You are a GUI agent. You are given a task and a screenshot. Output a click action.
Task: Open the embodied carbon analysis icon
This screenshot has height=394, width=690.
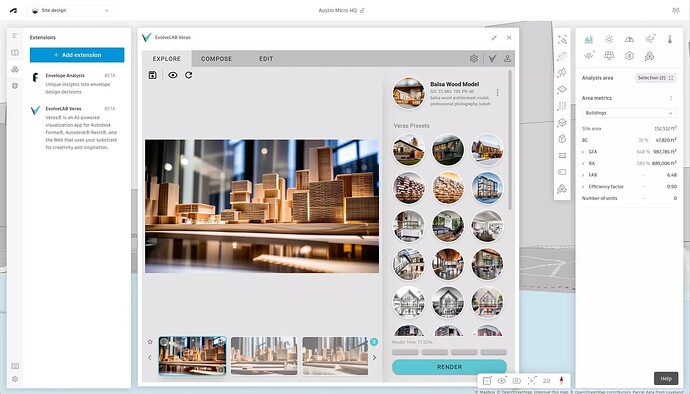tap(629, 55)
